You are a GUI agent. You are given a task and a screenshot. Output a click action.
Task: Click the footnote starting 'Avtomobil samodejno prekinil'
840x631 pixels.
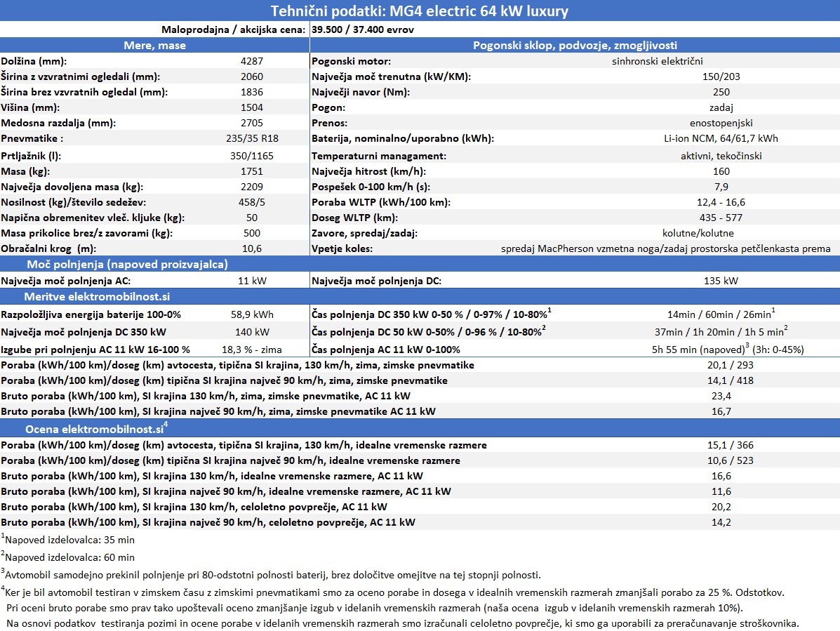coord(271,575)
